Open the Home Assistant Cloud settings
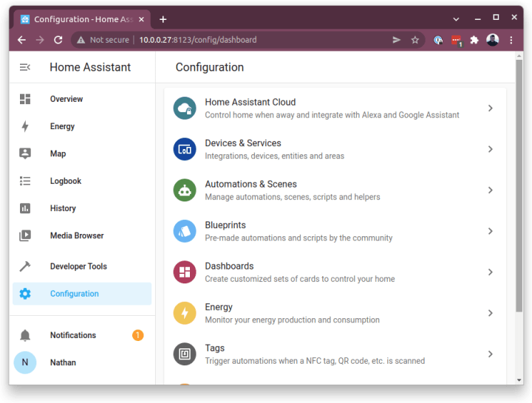The width and height of the screenshot is (532, 403). [x=335, y=108]
